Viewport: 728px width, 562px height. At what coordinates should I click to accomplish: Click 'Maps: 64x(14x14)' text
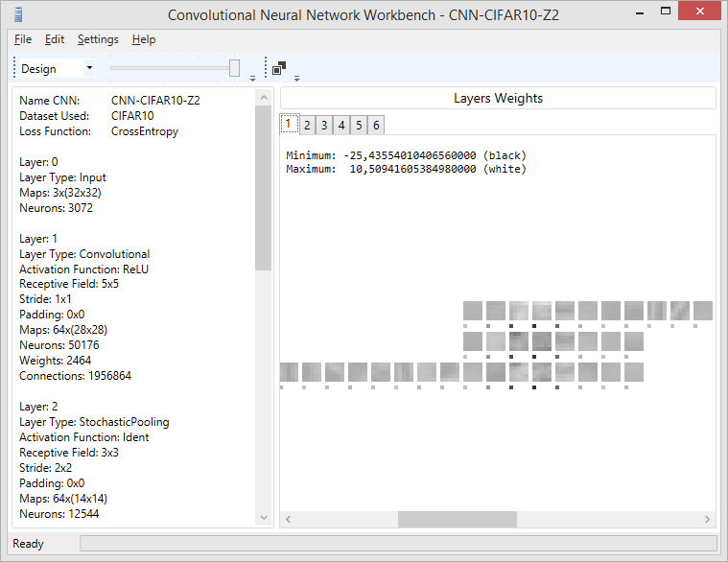[x=63, y=499]
